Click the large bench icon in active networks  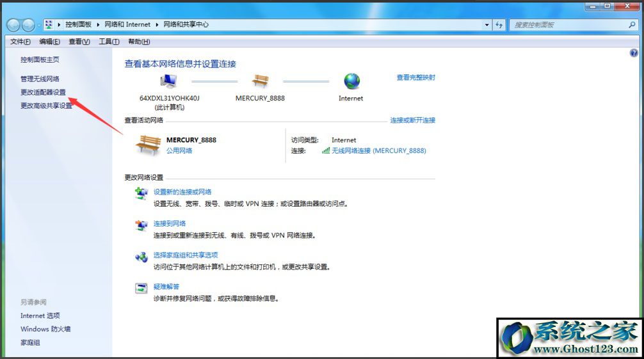[149, 145]
